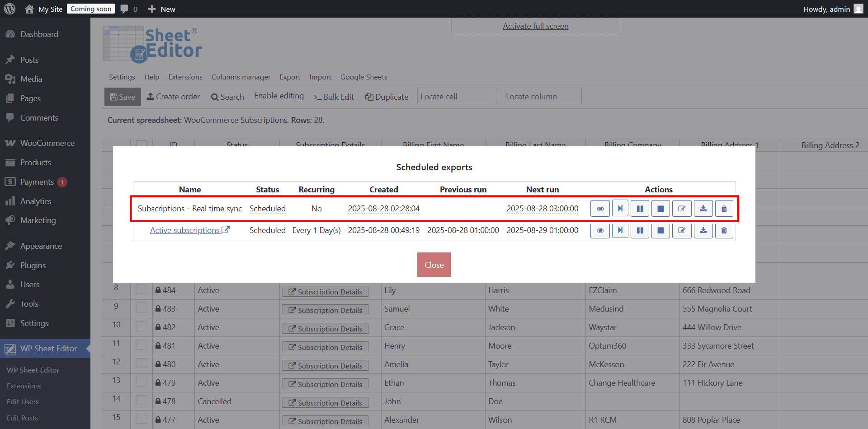
Task: Open Plugins in the sidebar
Action: pyautogui.click(x=45, y=266)
